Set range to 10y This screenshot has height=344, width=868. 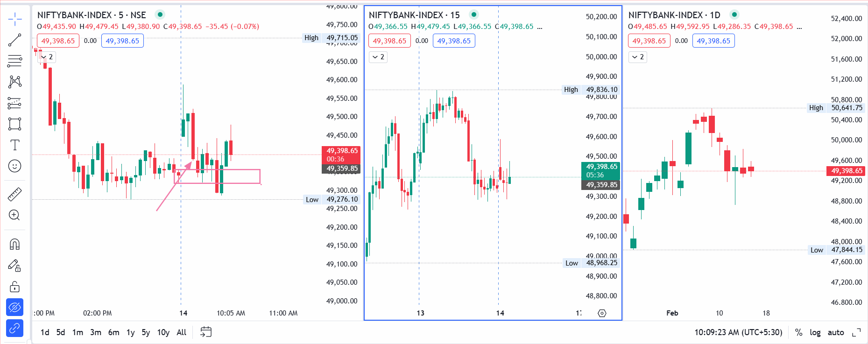[x=163, y=332]
